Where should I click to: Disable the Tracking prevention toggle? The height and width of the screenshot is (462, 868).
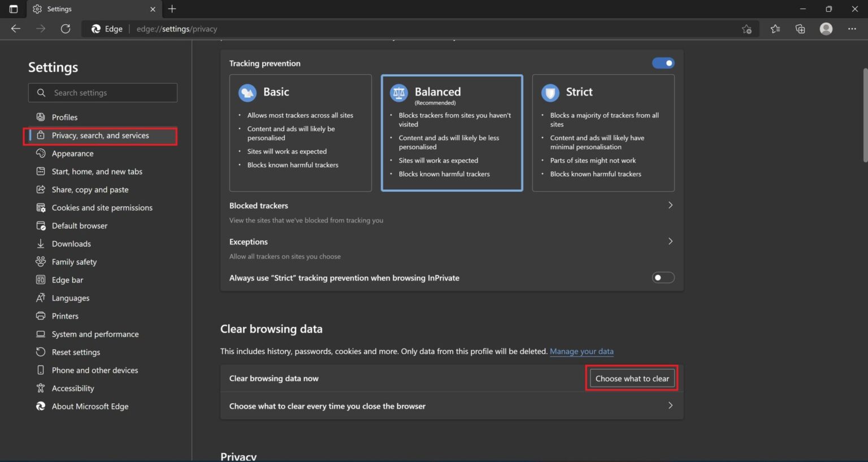(662, 63)
